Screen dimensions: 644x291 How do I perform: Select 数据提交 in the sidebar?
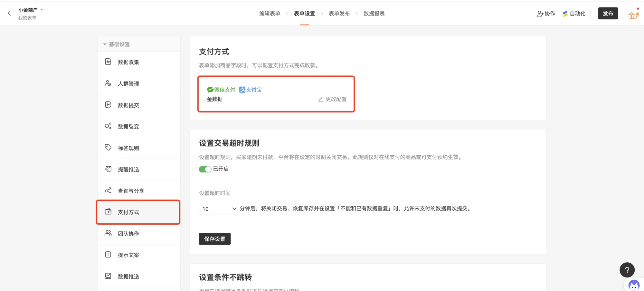pyautogui.click(x=128, y=105)
